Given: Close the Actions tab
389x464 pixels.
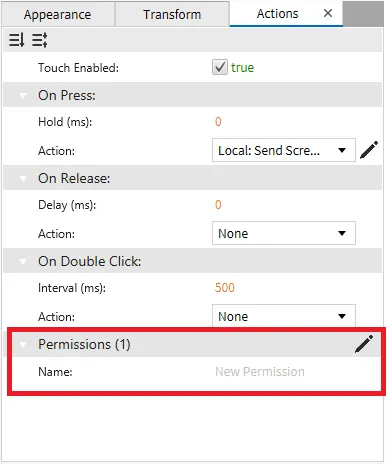Looking at the screenshot, I should [328, 13].
